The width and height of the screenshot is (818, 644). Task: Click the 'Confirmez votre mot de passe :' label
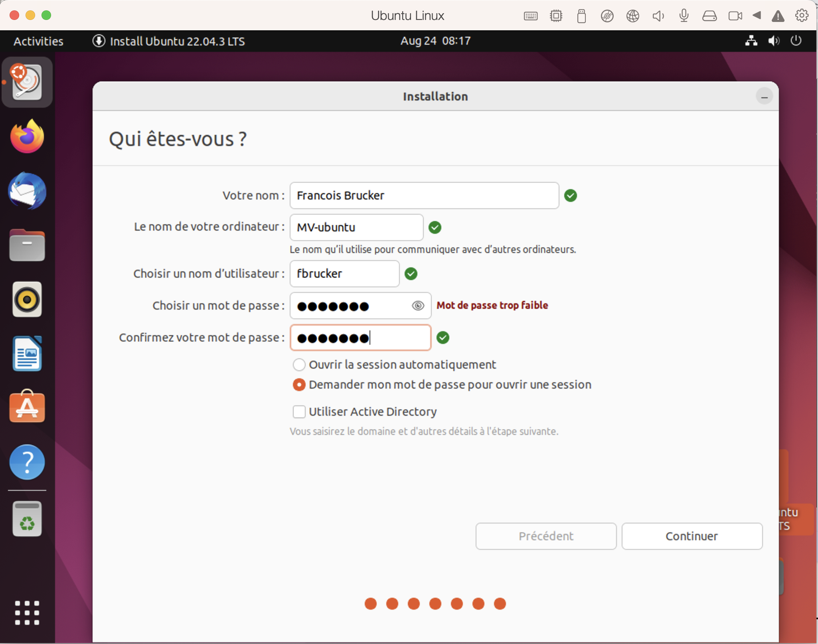(202, 338)
